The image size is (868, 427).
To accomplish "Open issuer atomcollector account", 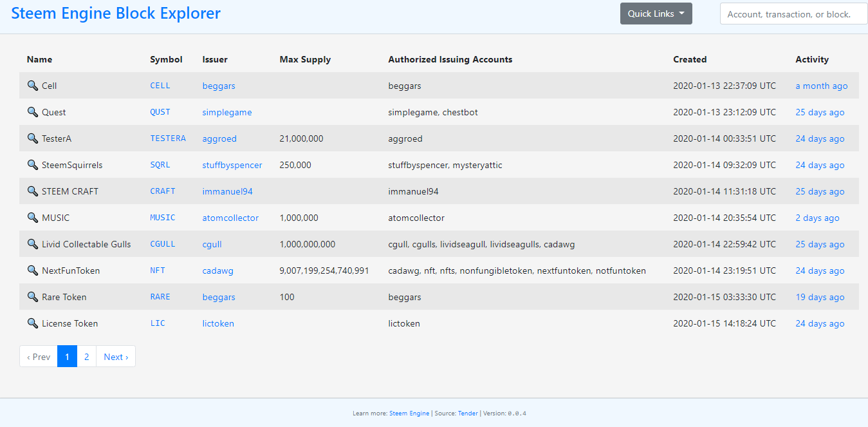I will click(230, 218).
